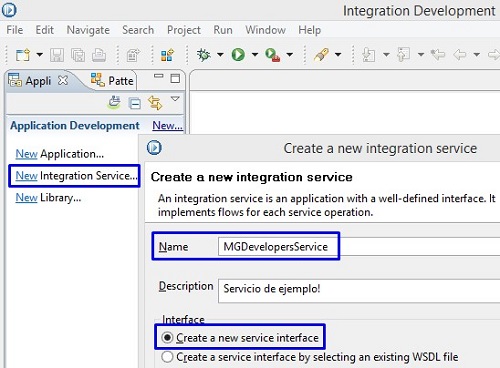Open the Help menu
Image resolution: width=500 pixels, height=368 pixels.
click(x=309, y=30)
